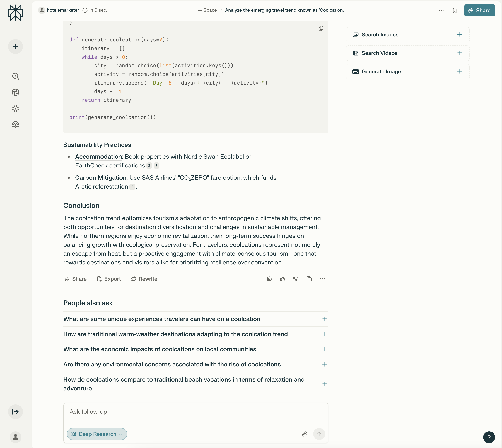
Task: Open the thread options menu in header
Action: (x=441, y=10)
